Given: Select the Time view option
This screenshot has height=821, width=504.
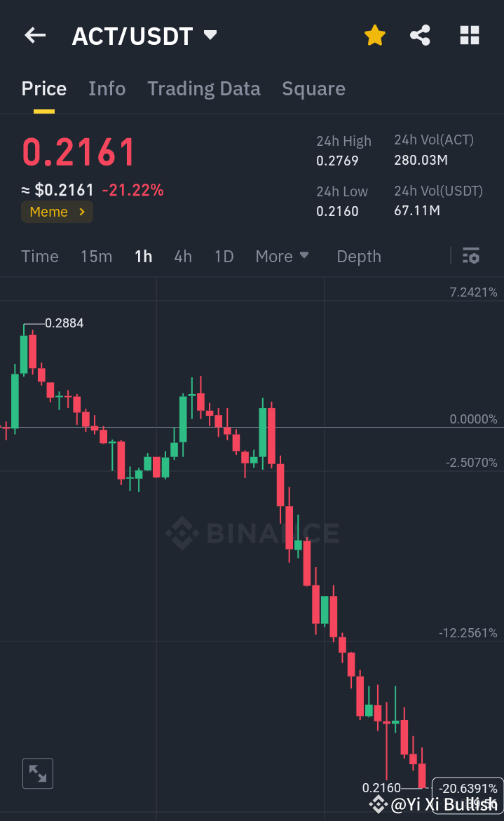Looking at the screenshot, I should [39, 256].
